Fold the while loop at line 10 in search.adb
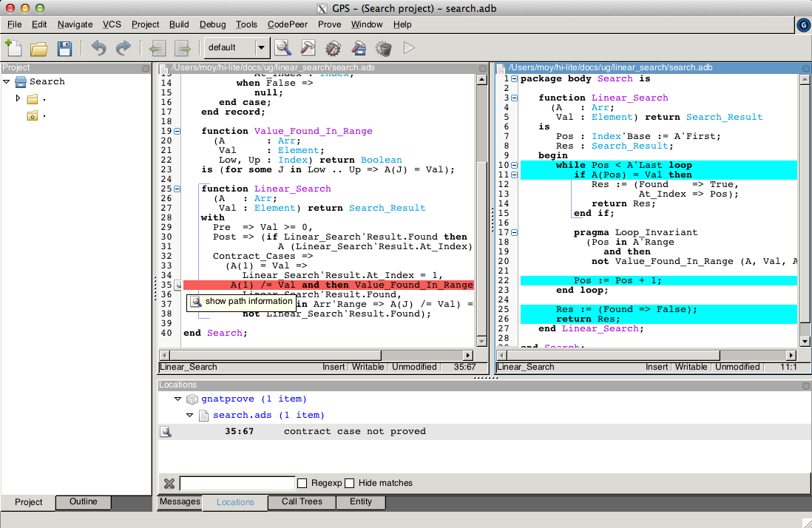 coord(514,166)
